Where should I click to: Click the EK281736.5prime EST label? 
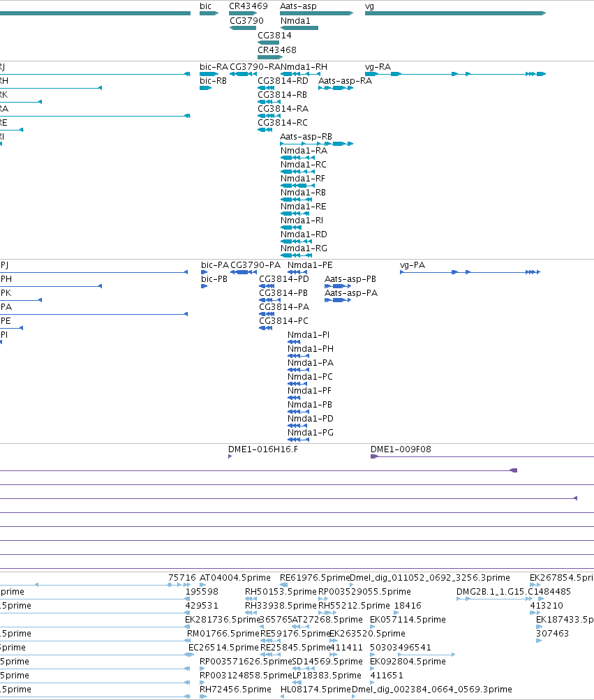coord(223,620)
